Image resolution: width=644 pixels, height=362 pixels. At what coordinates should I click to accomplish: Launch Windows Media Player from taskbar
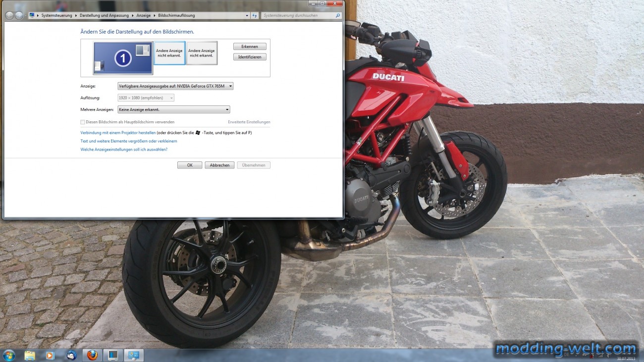pos(50,355)
